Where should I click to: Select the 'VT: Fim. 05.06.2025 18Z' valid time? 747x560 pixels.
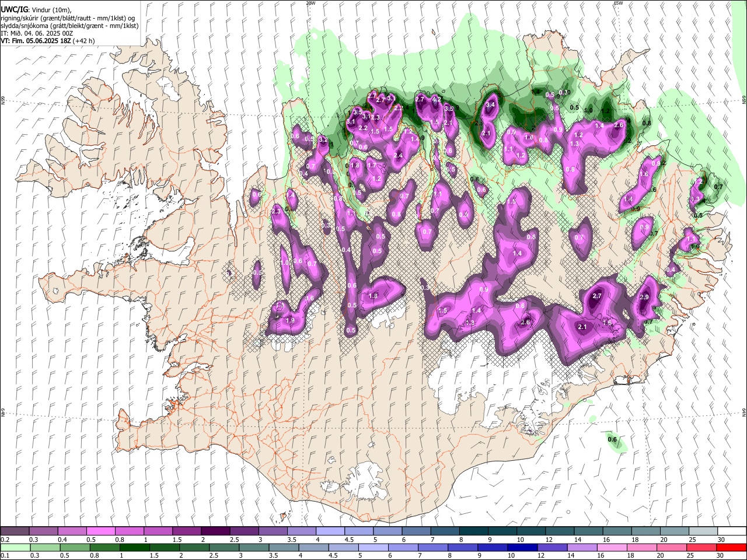click(x=34, y=41)
